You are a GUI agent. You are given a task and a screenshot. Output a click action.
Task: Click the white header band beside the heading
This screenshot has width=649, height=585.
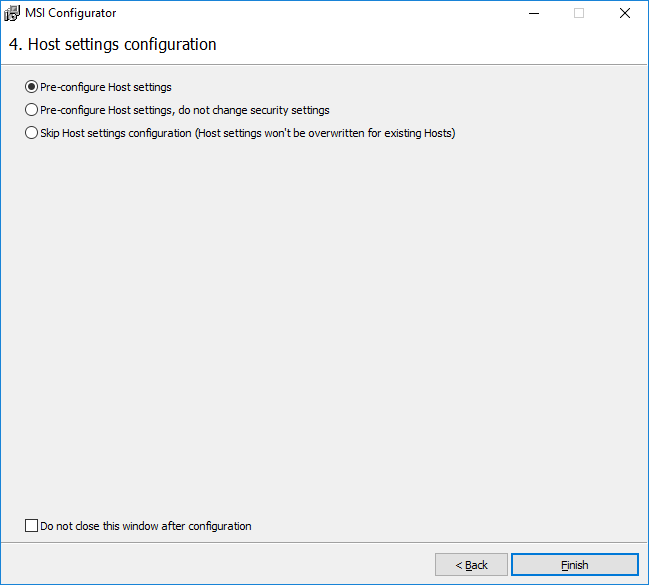click(430, 45)
